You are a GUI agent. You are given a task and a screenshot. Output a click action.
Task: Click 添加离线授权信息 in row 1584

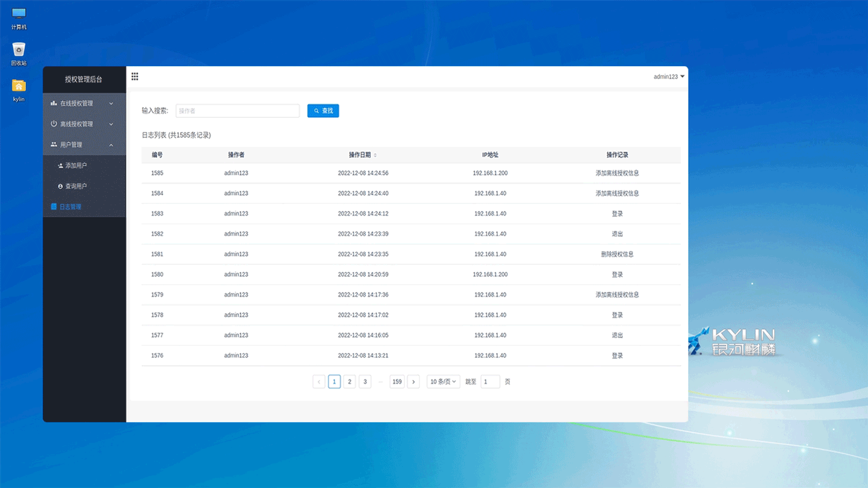(617, 193)
